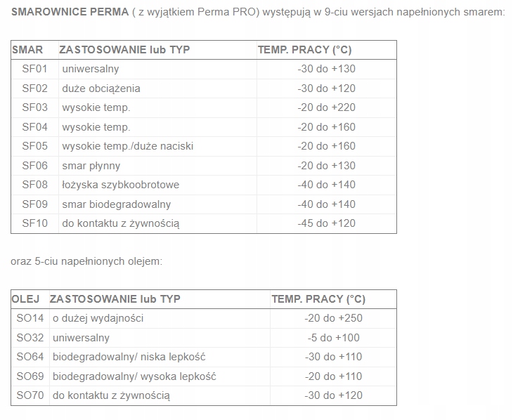Click the 'duże obciążenia' cell
The height and width of the screenshot is (420, 525).
[x=101, y=88]
